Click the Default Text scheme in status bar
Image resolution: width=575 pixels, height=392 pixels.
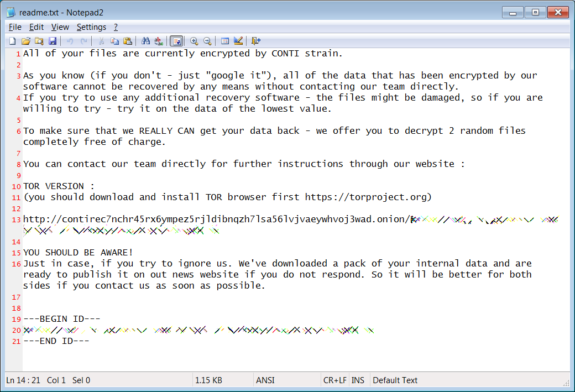click(395, 380)
